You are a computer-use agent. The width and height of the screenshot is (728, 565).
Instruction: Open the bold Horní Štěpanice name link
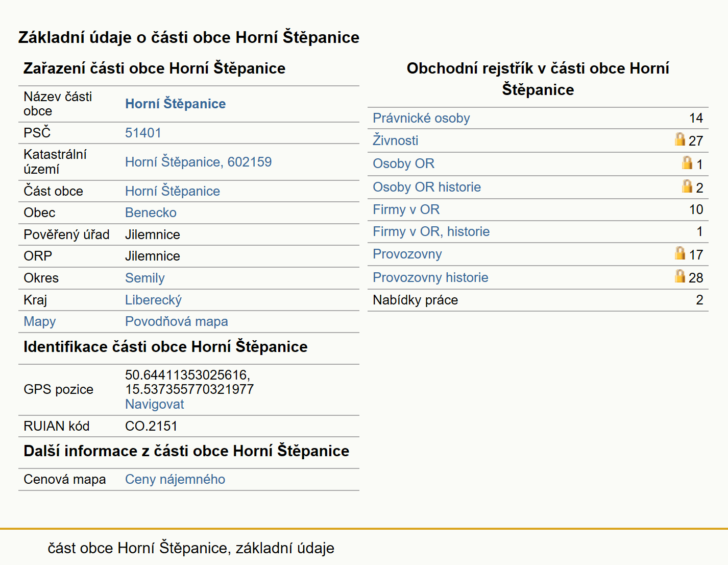(175, 104)
